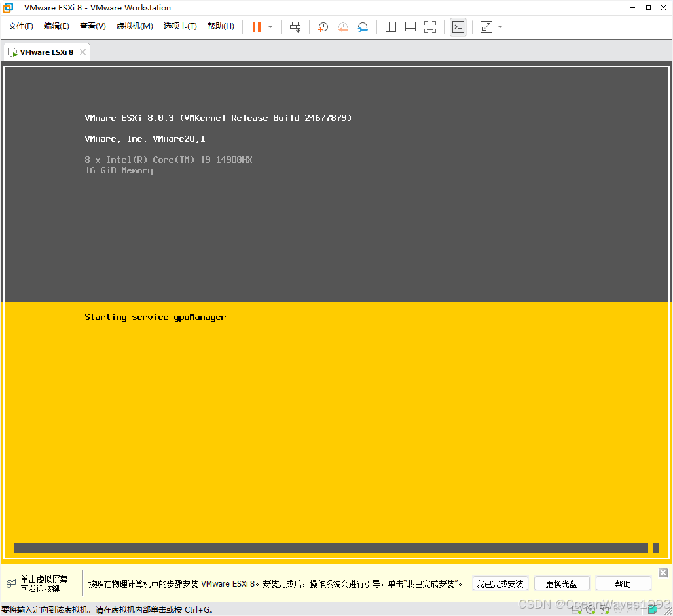Click the '16 GiB Memory' line

click(119, 170)
